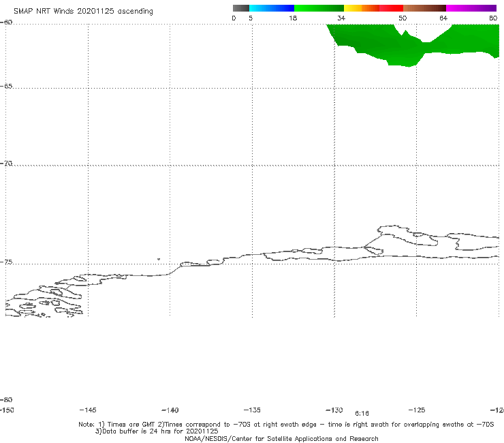Image resolution: width=504 pixels, height=443 pixels.
Task: Click the longitude label '-130'
Action: pyautogui.click(x=334, y=410)
